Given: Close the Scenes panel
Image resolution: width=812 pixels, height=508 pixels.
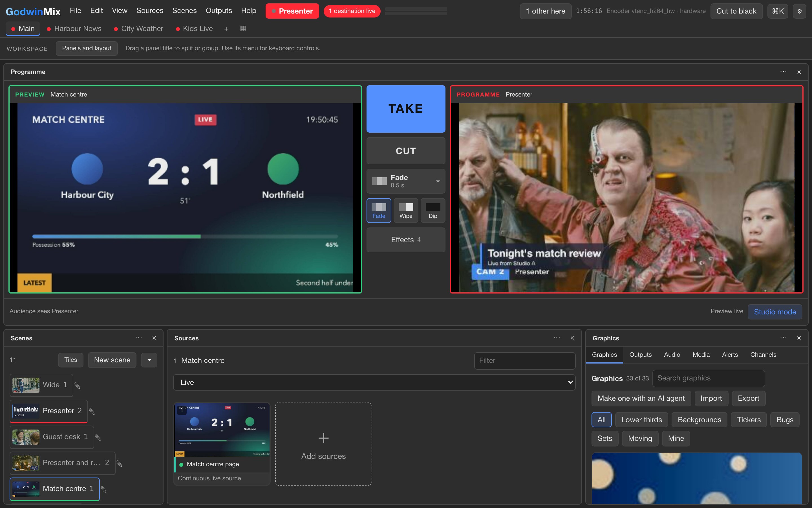Looking at the screenshot, I should click(154, 338).
